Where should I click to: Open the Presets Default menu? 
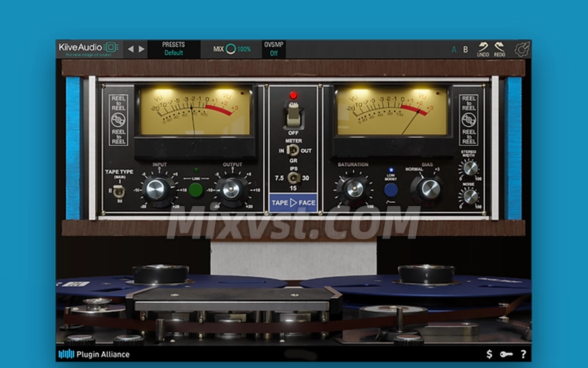pos(174,49)
